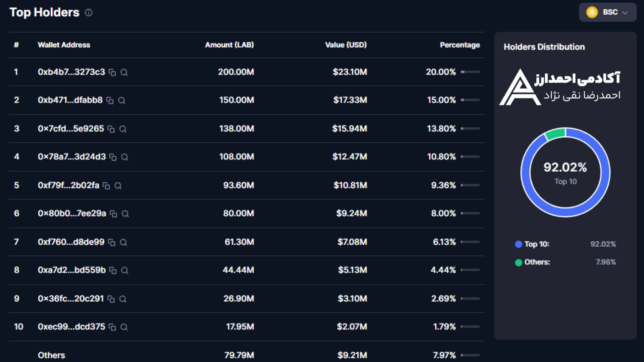Click the Percentage column header

click(x=460, y=45)
